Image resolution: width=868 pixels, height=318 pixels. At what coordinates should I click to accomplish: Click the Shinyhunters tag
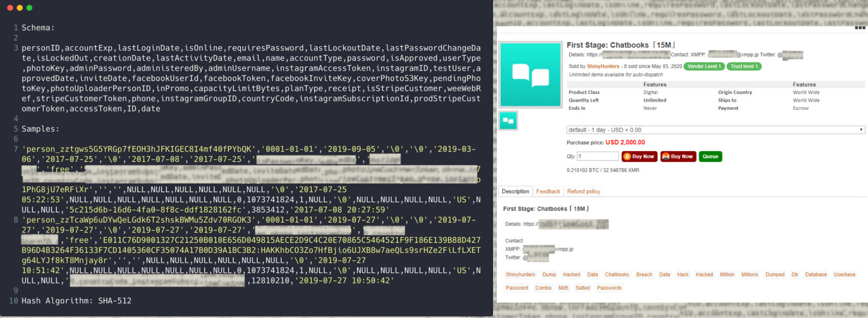[521, 274]
